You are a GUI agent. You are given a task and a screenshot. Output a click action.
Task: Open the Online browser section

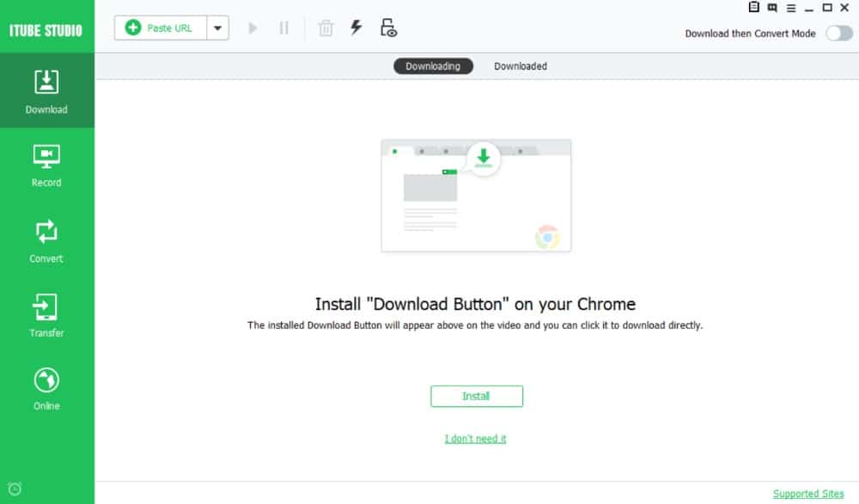[x=46, y=387]
